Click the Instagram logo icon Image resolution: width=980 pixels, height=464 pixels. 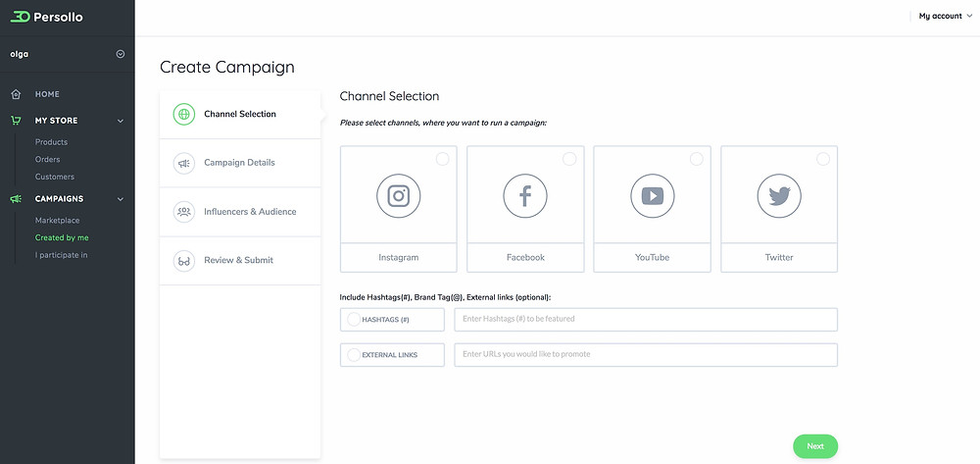click(398, 196)
